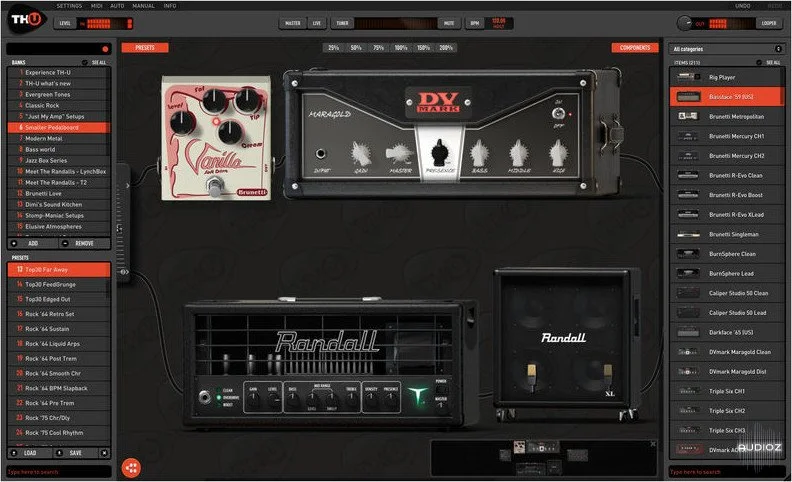Toggle the Mute button

click(449, 23)
